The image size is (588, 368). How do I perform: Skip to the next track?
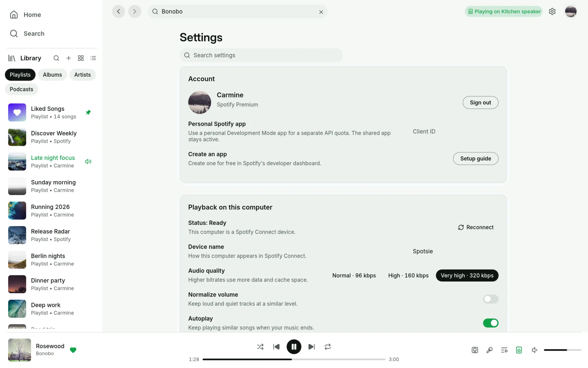(x=312, y=347)
